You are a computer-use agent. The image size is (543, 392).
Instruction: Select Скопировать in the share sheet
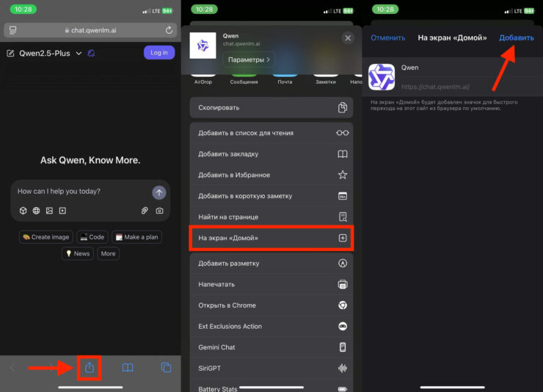[271, 107]
